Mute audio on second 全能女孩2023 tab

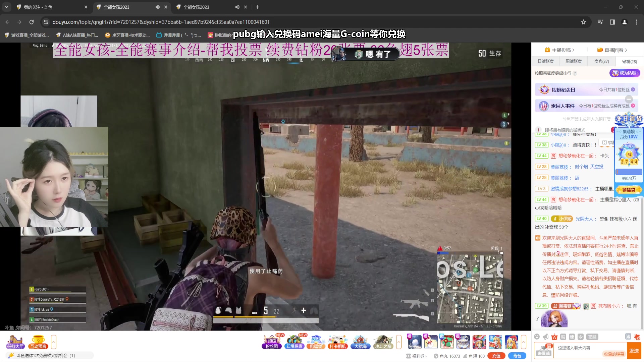[x=158, y=7]
